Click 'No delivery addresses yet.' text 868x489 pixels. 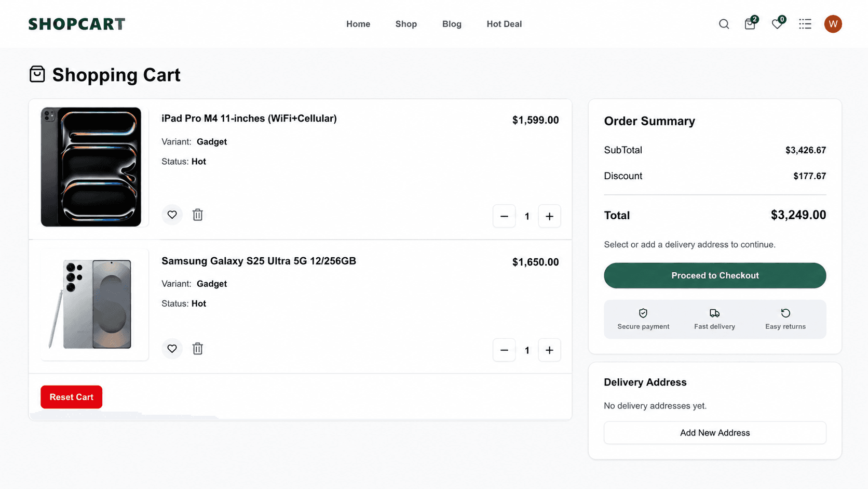(655, 406)
